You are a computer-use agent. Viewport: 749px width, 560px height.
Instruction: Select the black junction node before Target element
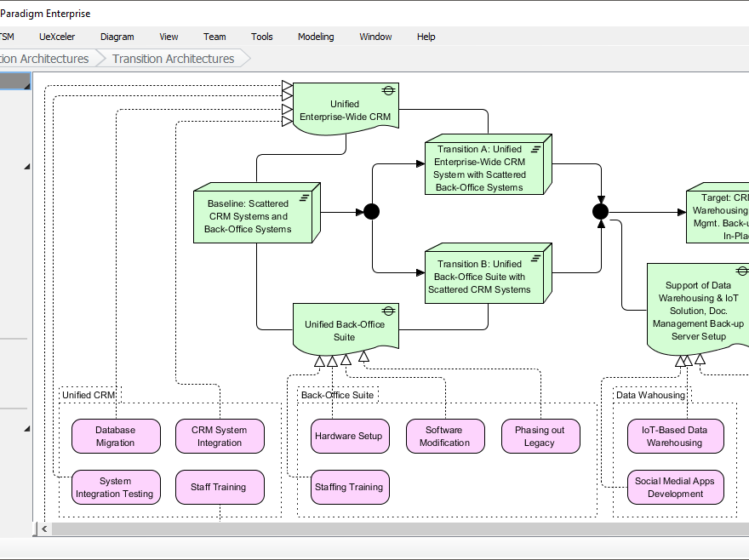coord(600,211)
